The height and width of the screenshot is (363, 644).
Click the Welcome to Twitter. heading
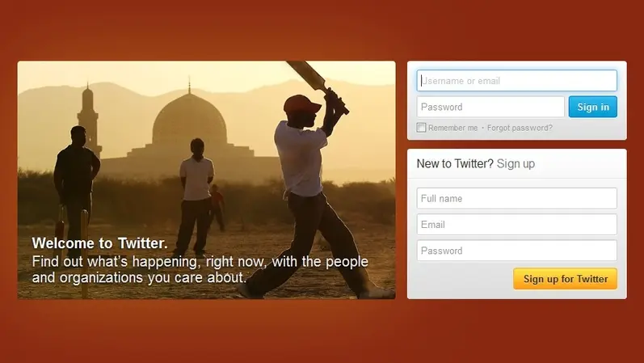point(100,243)
